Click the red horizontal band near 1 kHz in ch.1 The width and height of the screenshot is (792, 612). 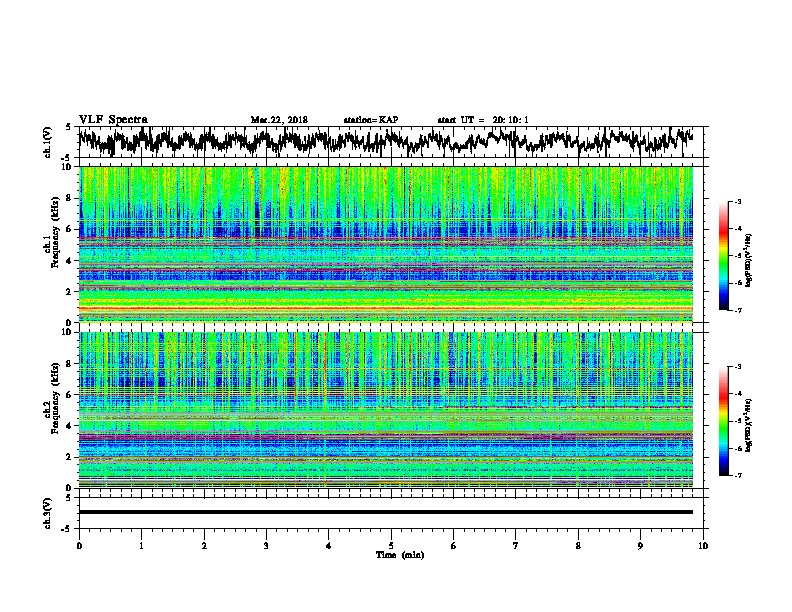click(386, 308)
